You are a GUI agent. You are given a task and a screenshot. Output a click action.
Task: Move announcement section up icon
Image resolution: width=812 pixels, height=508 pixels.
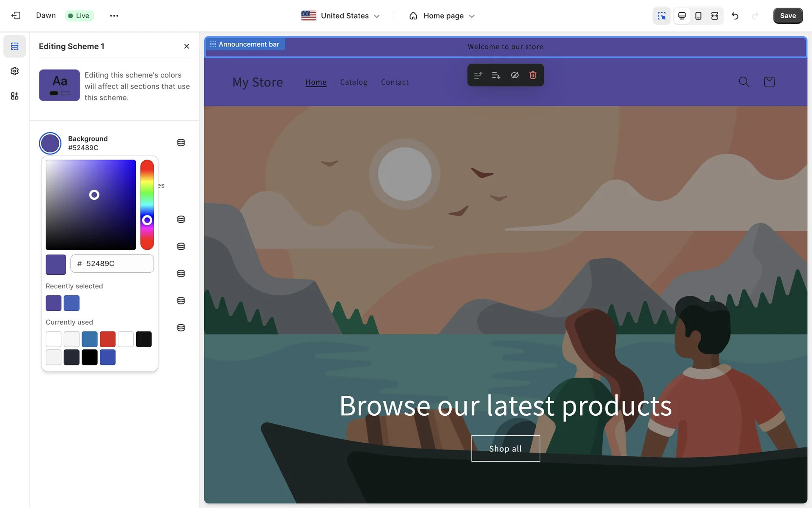pos(478,75)
